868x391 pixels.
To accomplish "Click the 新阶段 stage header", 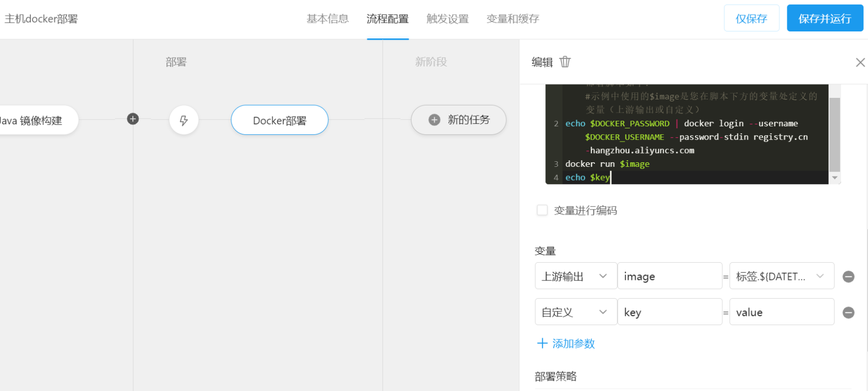I will point(431,62).
